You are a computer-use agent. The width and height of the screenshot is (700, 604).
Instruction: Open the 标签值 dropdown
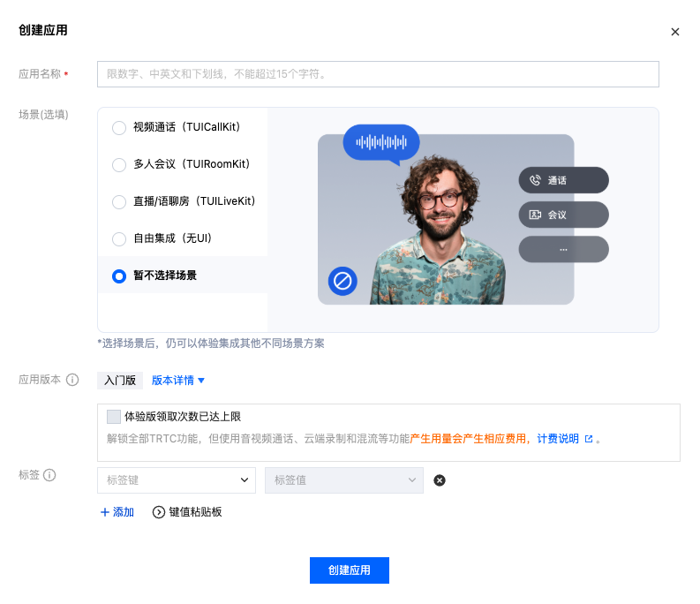point(343,480)
